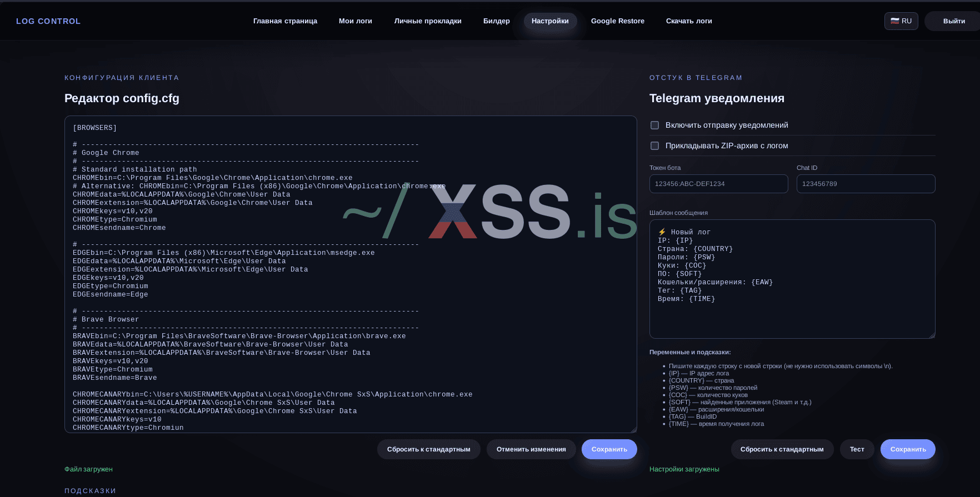The height and width of the screenshot is (497, 980).
Task: Click the ПОДСКАЗКИ section label
Action: 91,491
